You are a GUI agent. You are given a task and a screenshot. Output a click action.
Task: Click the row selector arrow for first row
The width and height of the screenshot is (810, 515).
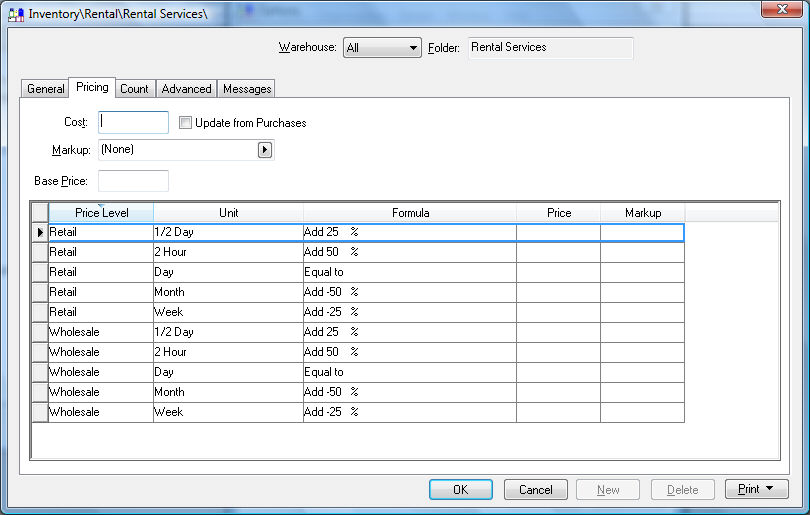tap(40, 232)
